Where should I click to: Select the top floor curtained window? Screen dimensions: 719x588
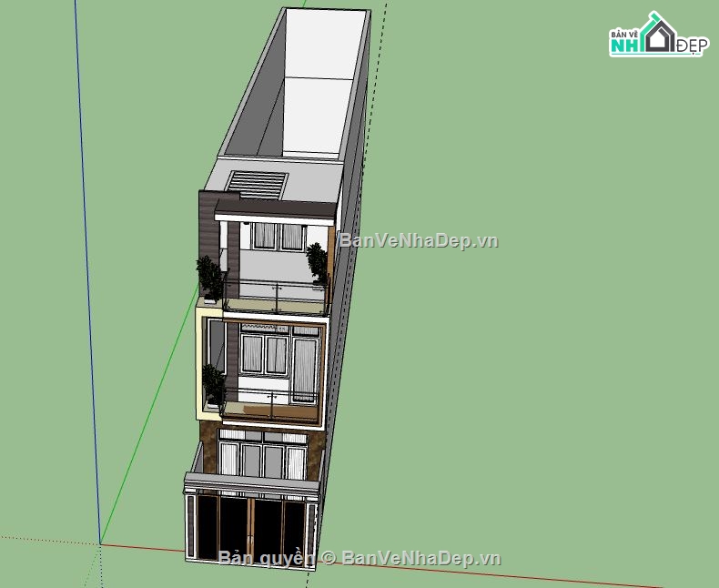point(278,237)
